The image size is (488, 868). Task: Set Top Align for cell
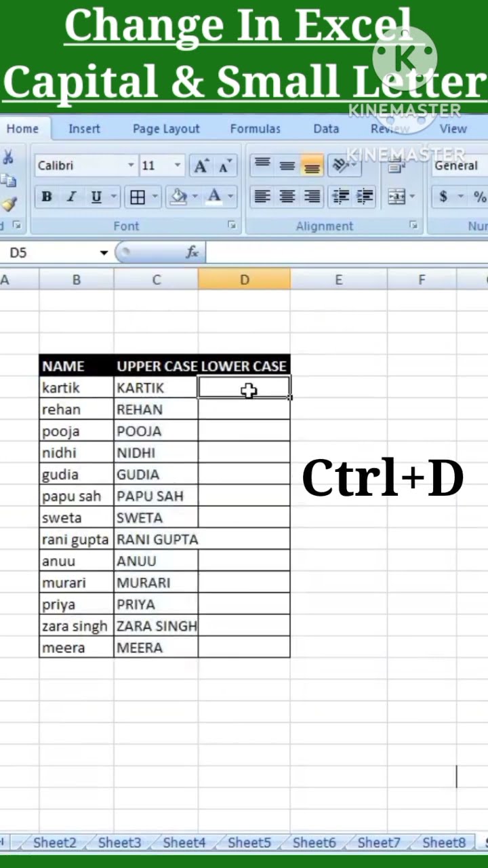tap(262, 165)
